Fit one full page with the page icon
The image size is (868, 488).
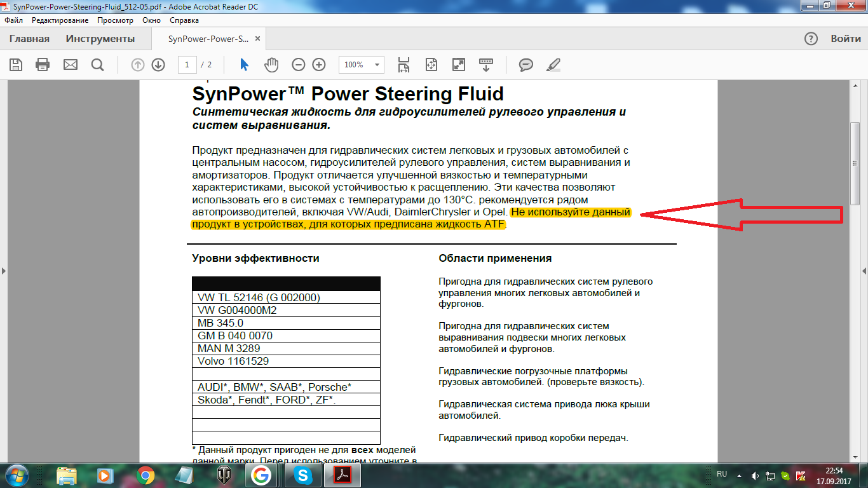(431, 64)
